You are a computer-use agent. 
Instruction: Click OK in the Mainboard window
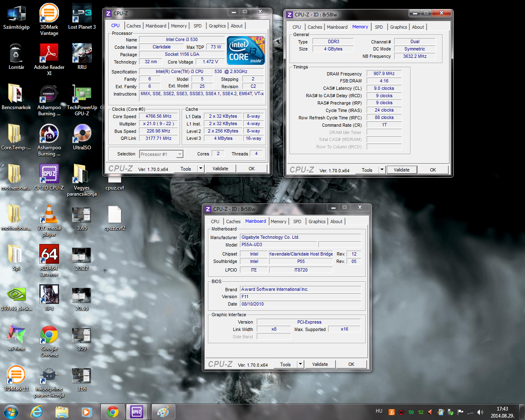pos(352,364)
